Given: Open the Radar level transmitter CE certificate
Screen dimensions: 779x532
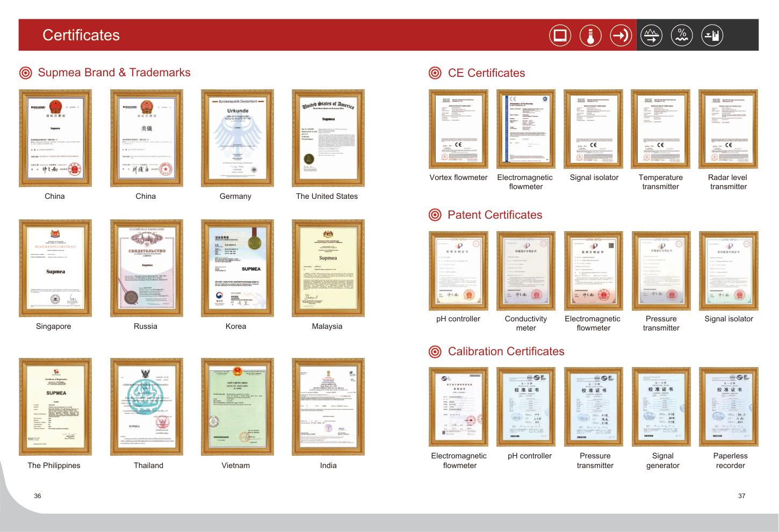Looking at the screenshot, I should point(728,129).
